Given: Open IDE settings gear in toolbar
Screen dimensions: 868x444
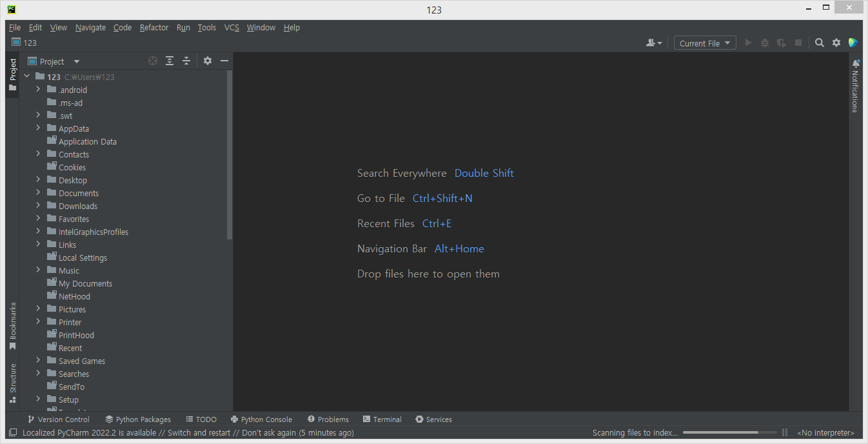Looking at the screenshot, I should tap(836, 43).
